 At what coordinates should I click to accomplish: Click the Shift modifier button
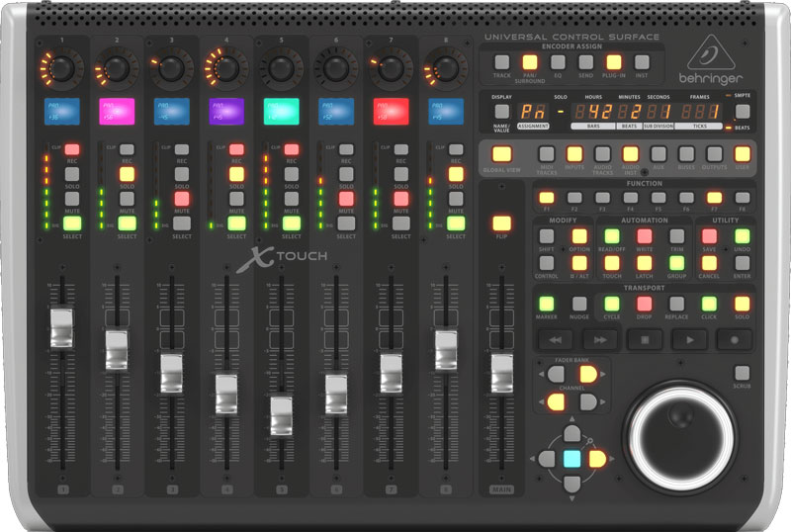pos(547,235)
